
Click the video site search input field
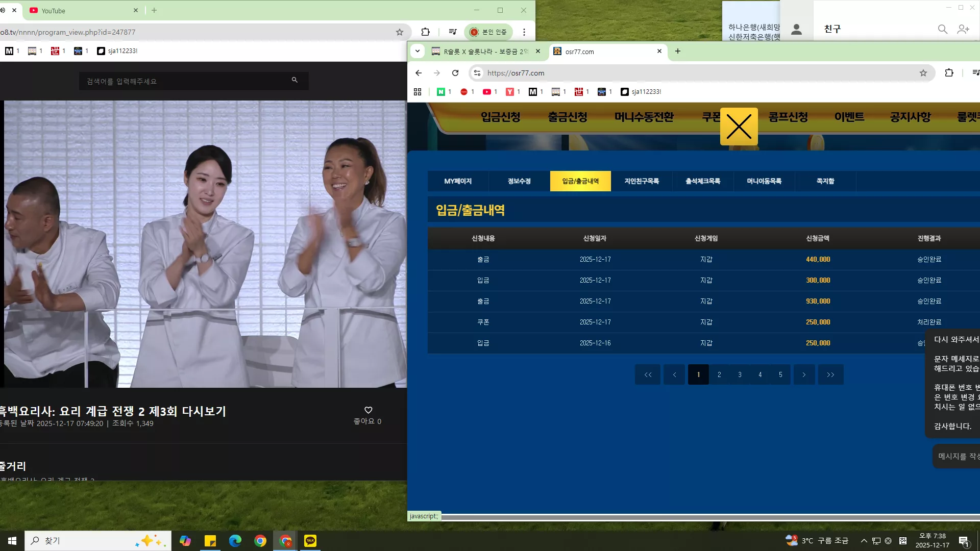pos(186,81)
